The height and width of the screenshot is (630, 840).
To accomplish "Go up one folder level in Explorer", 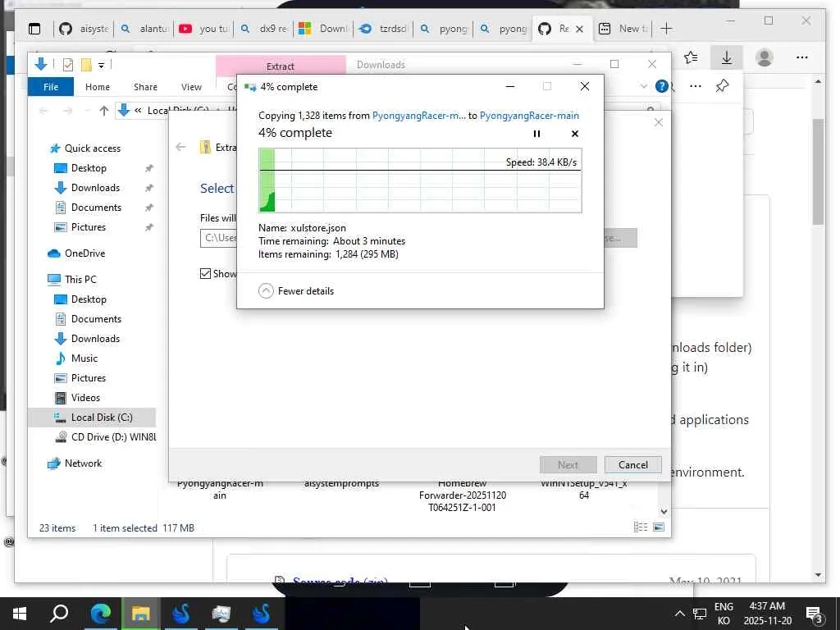I will click(104, 111).
